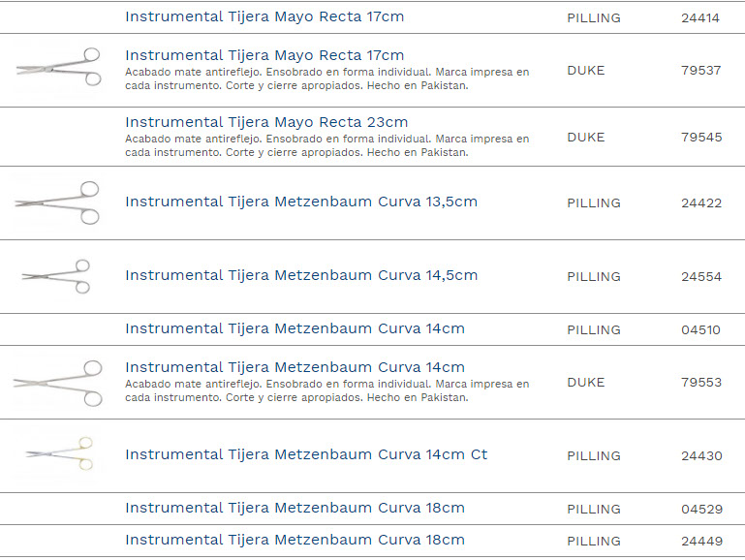Screen dimensions: 745x560
Task: Open Metzenbaum Curva 18cm with code 24449
Action: point(295,540)
